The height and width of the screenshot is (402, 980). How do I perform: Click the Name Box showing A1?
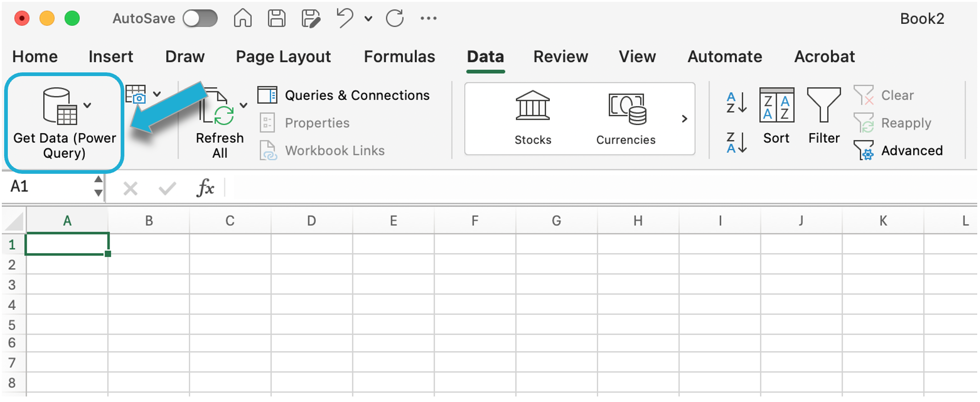tap(48, 186)
